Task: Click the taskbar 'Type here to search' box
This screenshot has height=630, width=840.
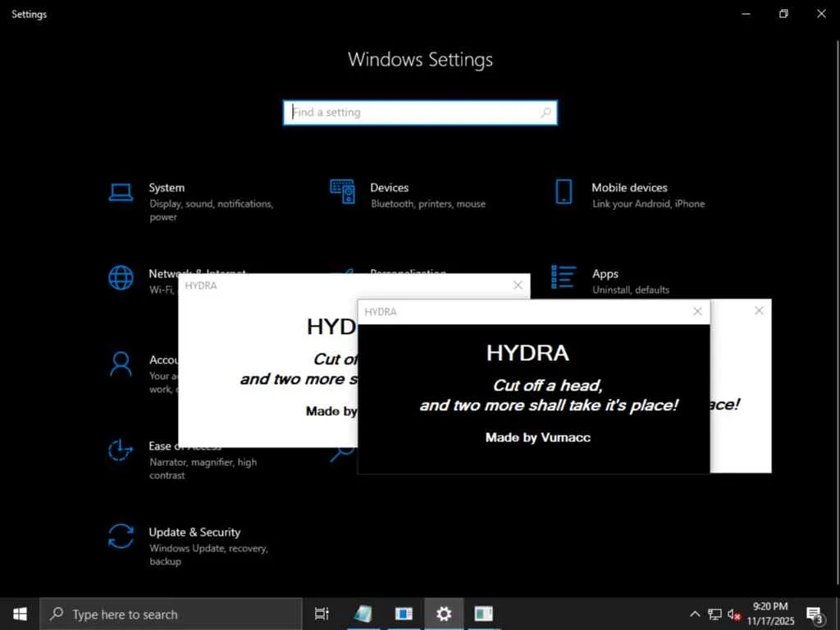Action: click(171, 614)
